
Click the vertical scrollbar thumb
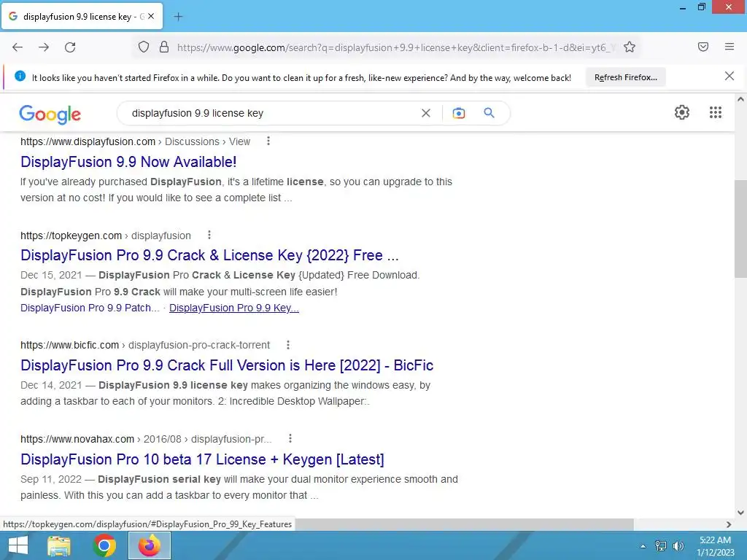point(740,228)
